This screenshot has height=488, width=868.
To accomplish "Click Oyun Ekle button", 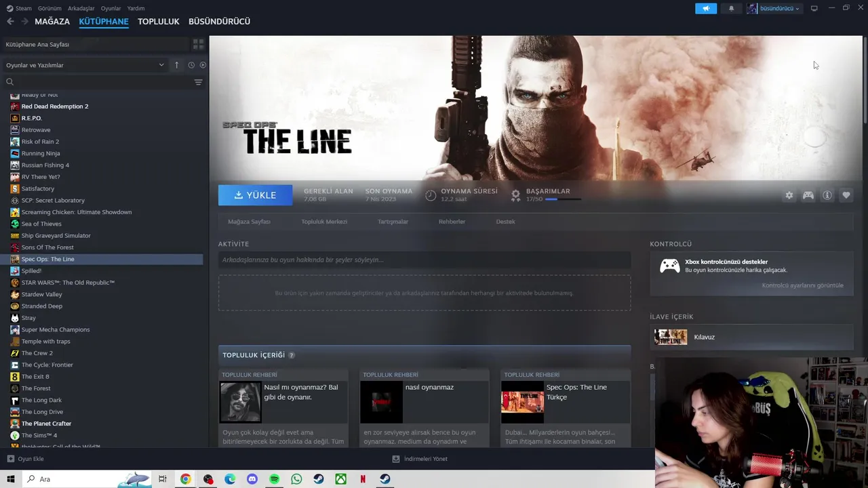I will click(25, 459).
